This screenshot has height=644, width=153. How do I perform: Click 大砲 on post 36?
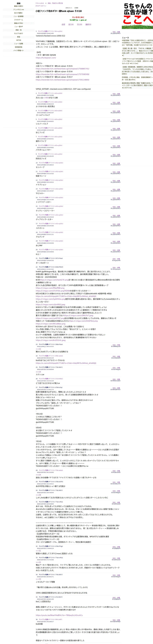point(118,620)
